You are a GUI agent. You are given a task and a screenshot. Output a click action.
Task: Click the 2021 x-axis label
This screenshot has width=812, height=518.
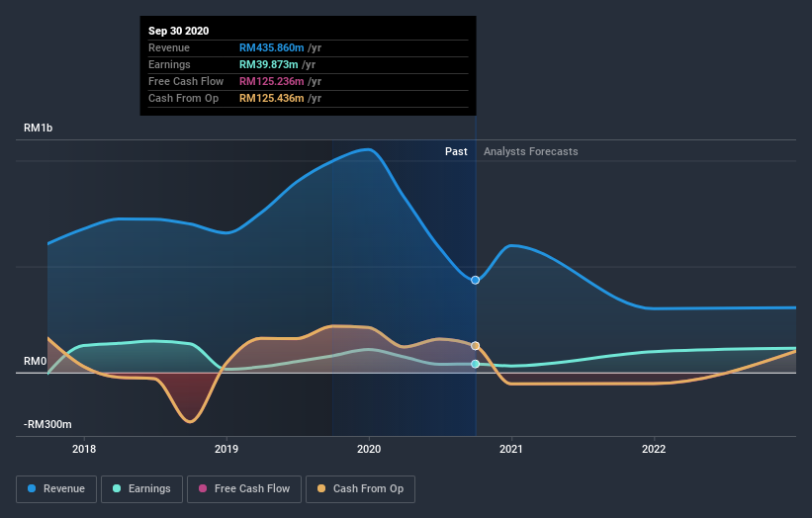pos(511,449)
